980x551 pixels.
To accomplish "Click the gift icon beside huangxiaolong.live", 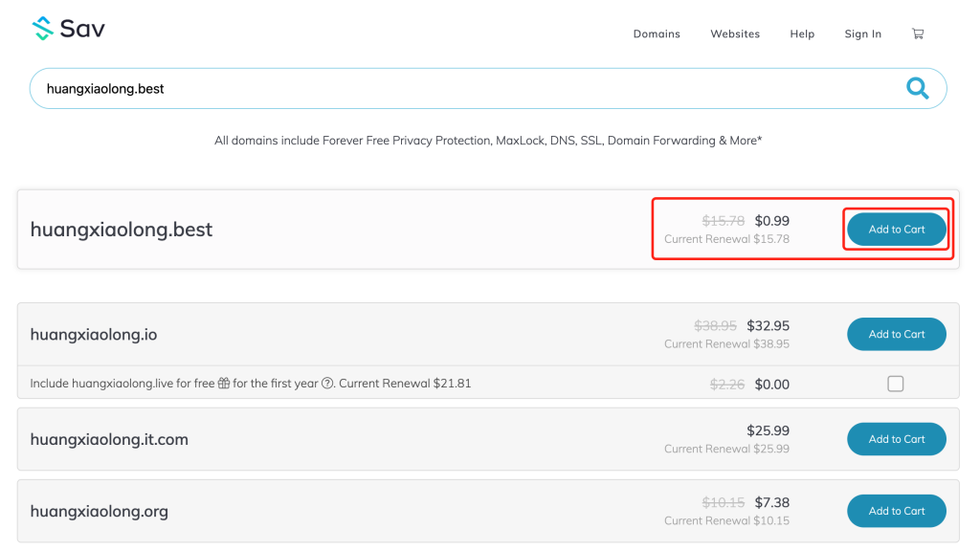I will click(223, 384).
